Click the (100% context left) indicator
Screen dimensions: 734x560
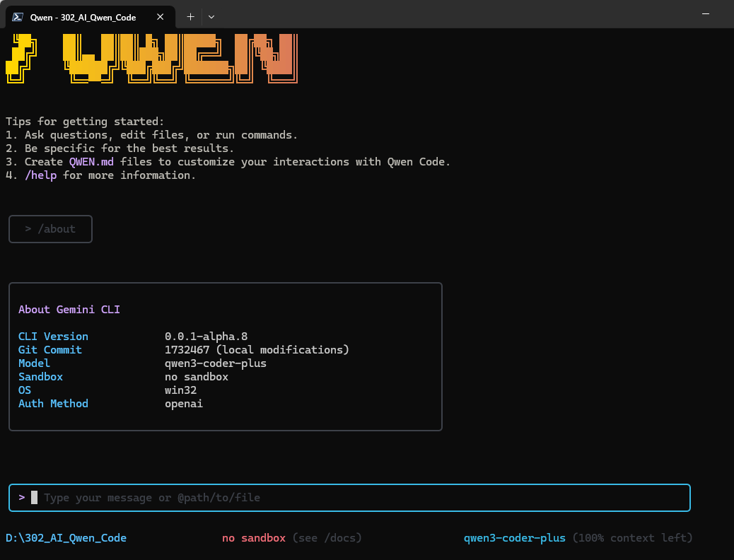tap(632, 538)
